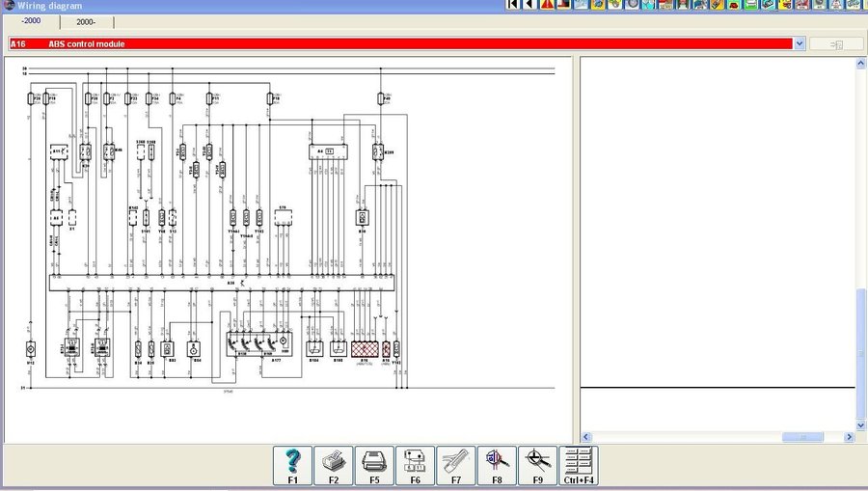Click the greyed button right of component dropdown
868x491 pixels.
tap(836, 43)
